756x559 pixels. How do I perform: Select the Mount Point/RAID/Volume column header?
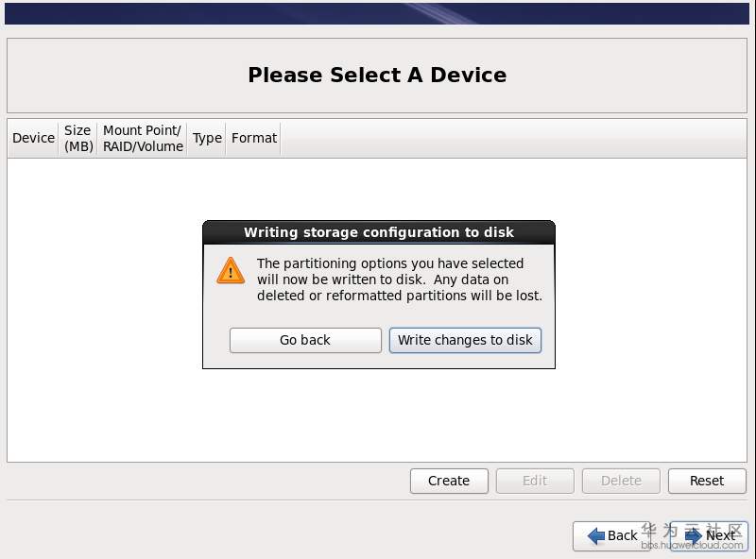[143, 138]
